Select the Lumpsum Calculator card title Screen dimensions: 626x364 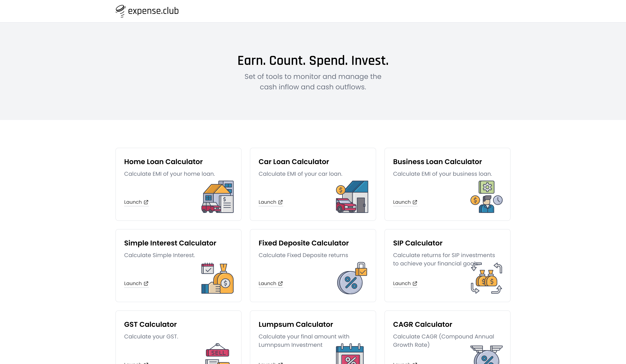pos(296,324)
